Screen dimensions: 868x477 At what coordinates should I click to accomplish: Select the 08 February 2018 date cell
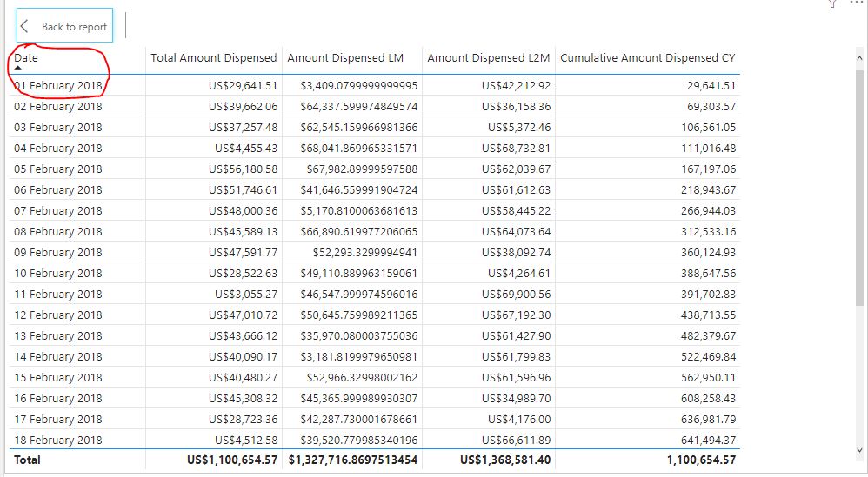(x=58, y=232)
